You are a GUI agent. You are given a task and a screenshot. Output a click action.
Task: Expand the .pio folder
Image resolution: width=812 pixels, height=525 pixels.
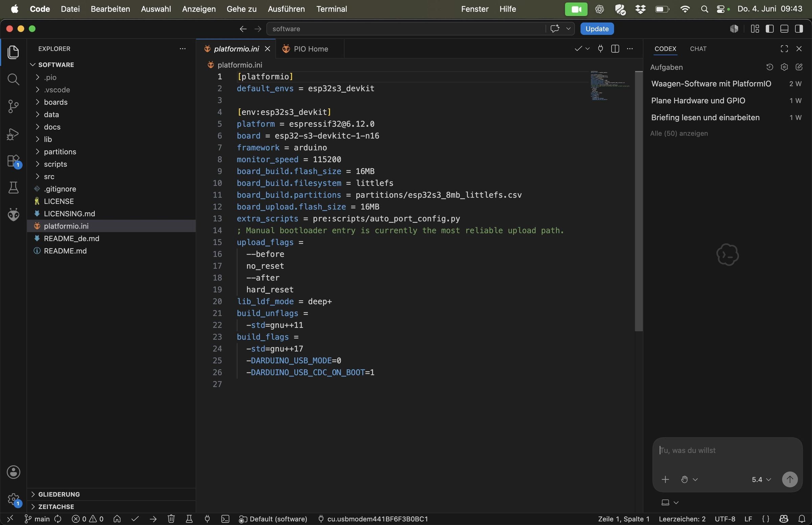[x=111, y=77]
